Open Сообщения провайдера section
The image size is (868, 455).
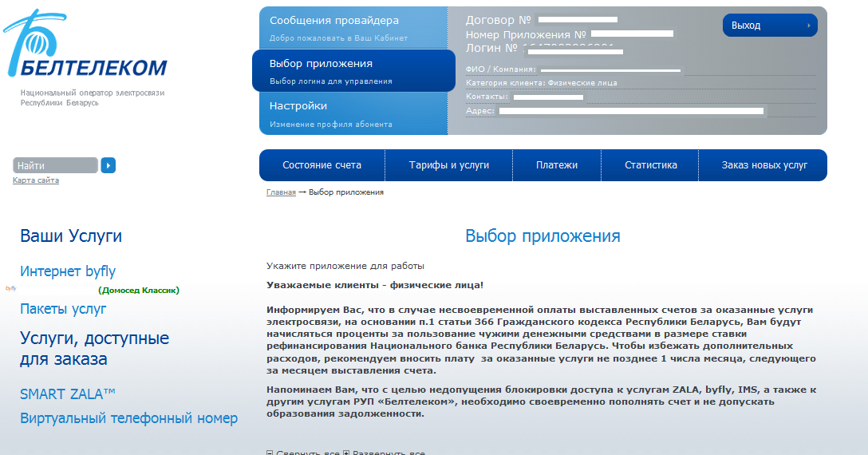tap(353, 28)
